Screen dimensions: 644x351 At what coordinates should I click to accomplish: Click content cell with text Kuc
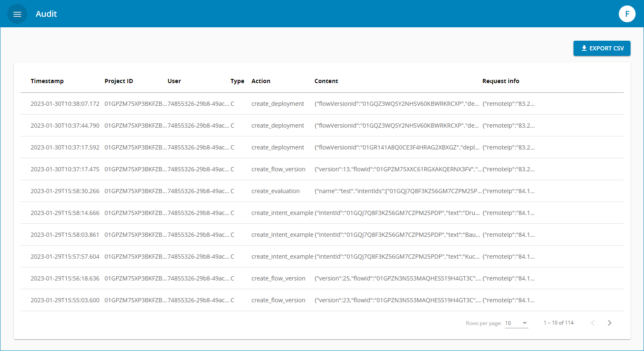coord(397,257)
